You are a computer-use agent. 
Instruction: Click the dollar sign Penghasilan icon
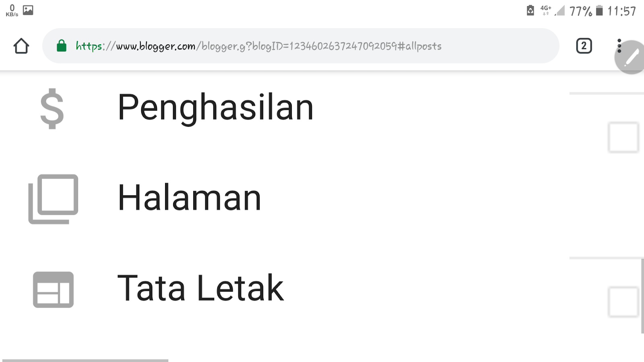click(x=52, y=109)
